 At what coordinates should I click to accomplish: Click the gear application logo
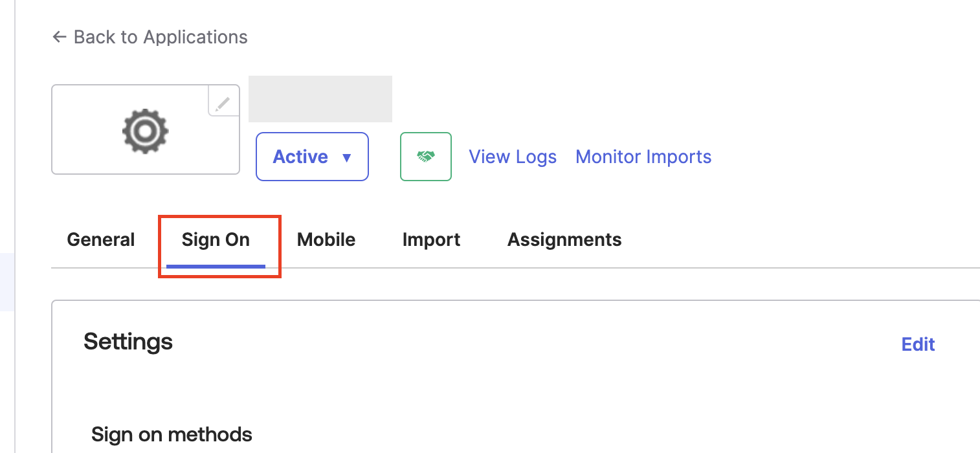tap(146, 131)
